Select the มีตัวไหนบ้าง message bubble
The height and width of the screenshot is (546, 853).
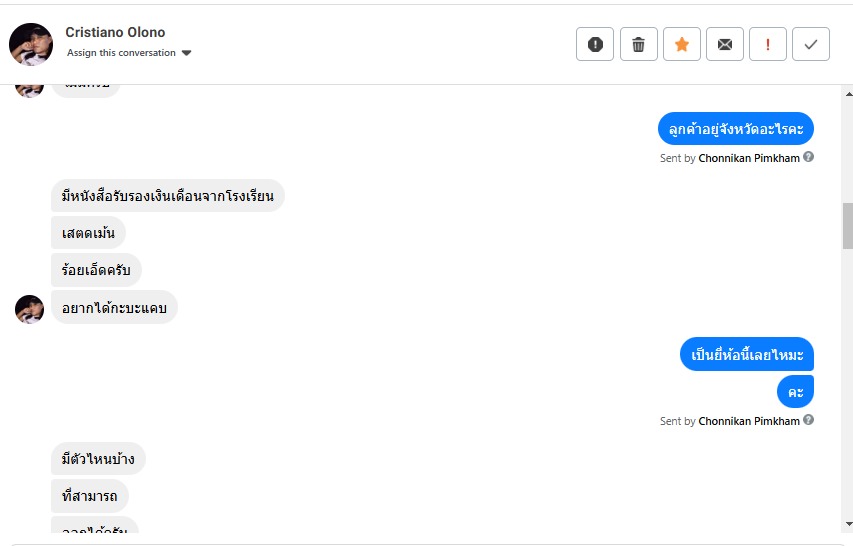[x=98, y=459]
